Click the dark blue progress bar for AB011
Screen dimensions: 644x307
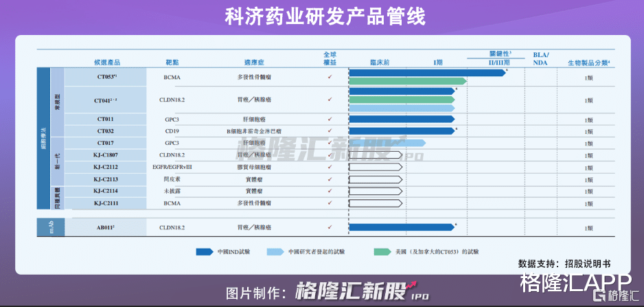[x=402, y=227]
